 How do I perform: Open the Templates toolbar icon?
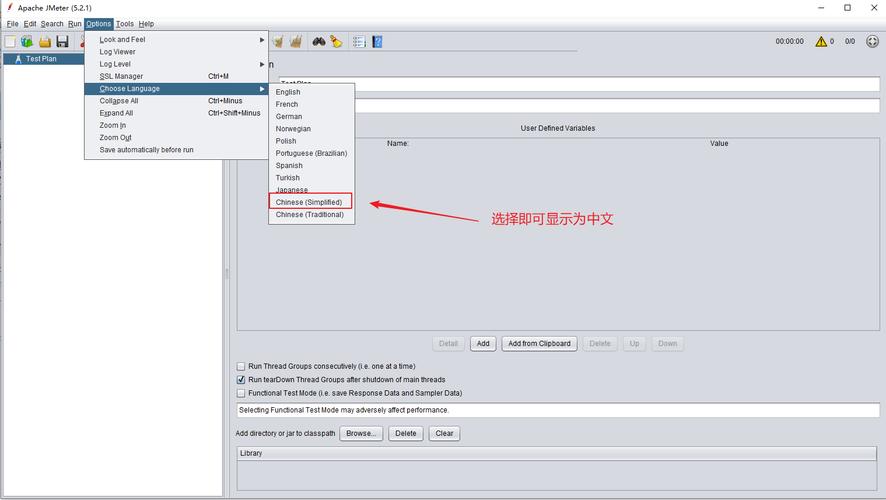pos(27,41)
